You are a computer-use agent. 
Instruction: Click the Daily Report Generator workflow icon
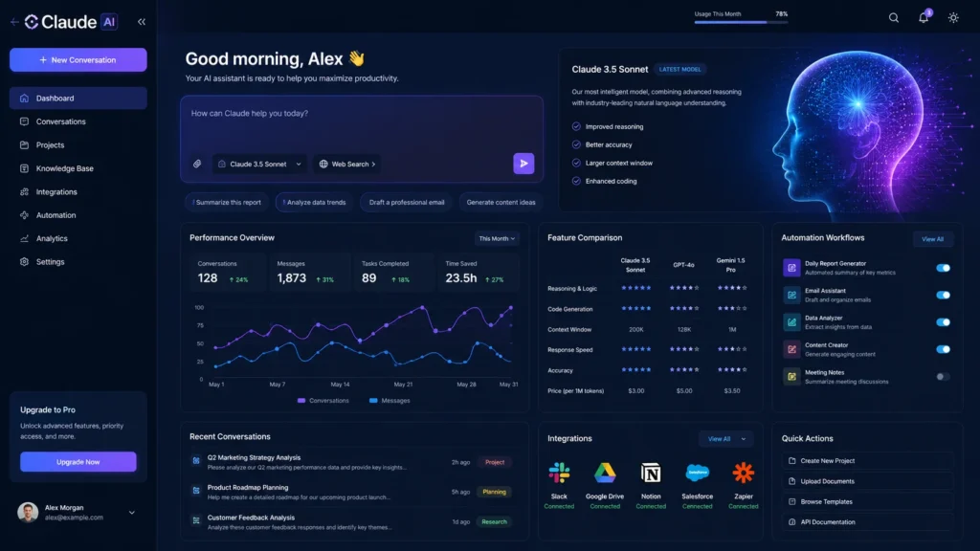click(791, 268)
